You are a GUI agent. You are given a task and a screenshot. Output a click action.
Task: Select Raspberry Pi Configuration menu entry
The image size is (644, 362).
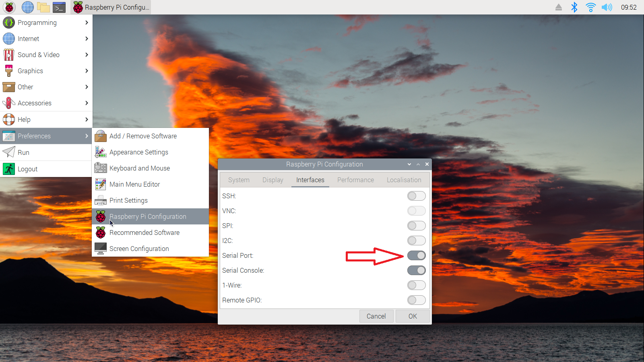[151, 216]
